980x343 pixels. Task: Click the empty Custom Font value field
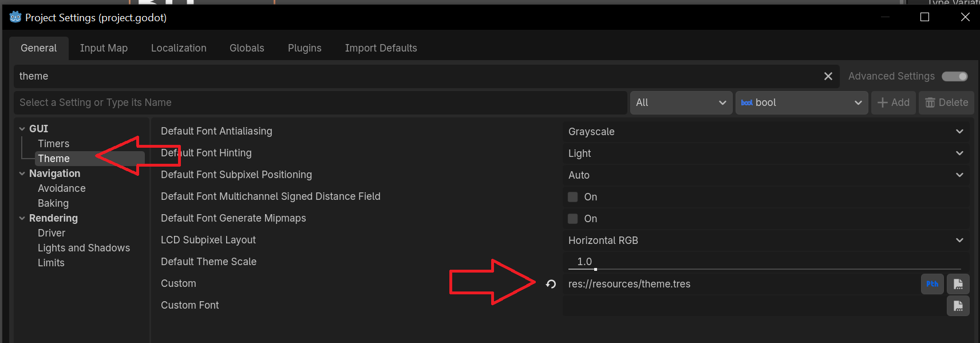point(754,306)
